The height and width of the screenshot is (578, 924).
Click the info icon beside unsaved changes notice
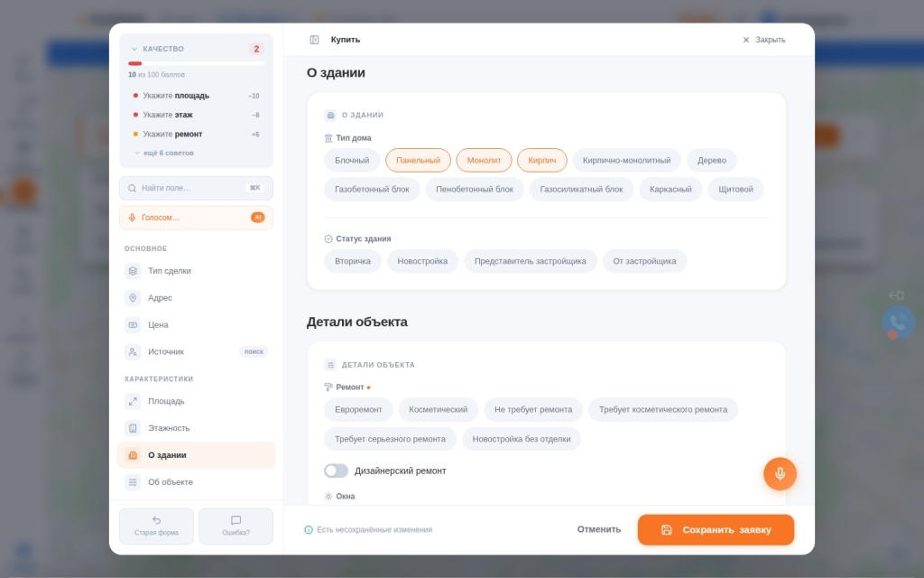(x=309, y=529)
